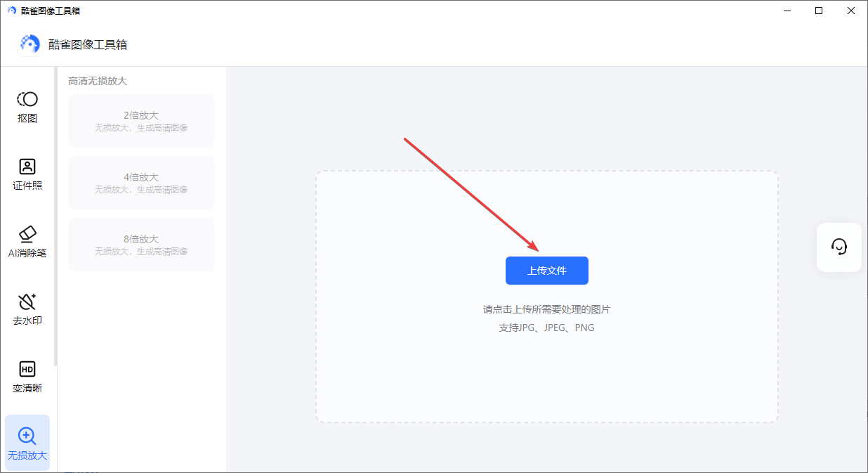The width and height of the screenshot is (868, 473).
Task: Click the 上传文件 upload button
Action: [546, 271]
